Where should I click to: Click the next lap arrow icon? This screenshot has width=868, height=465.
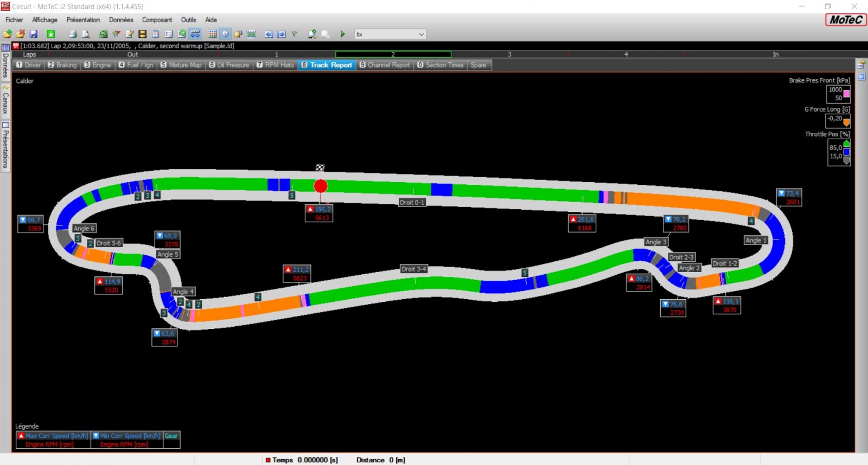[282, 34]
